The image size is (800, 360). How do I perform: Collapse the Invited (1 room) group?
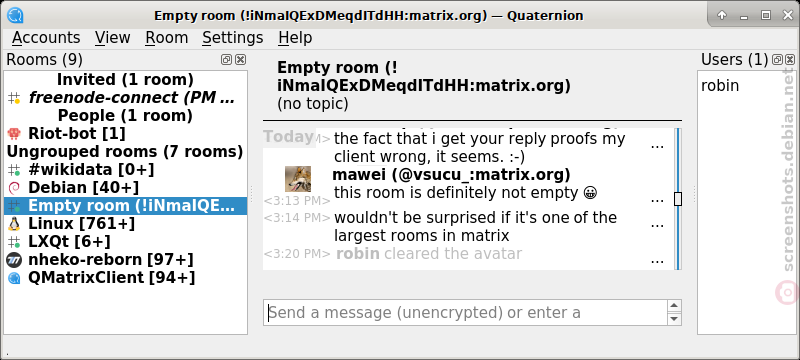tap(125, 80)
